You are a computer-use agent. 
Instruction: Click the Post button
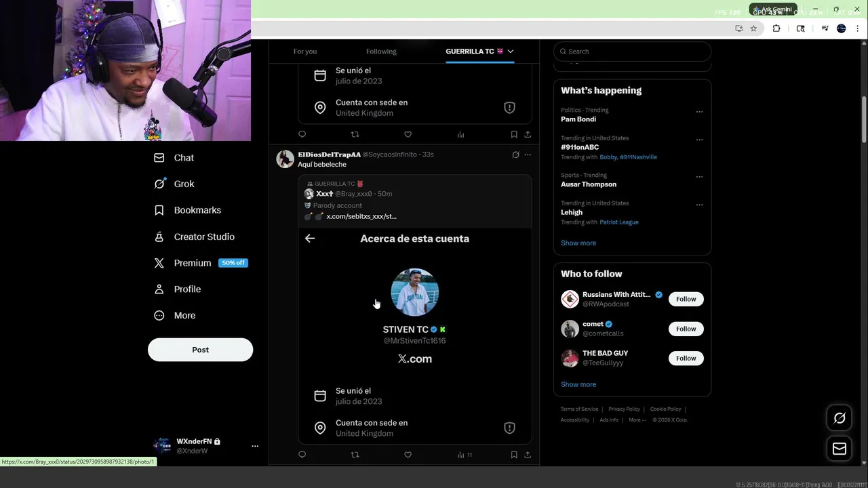click(200, 350)
